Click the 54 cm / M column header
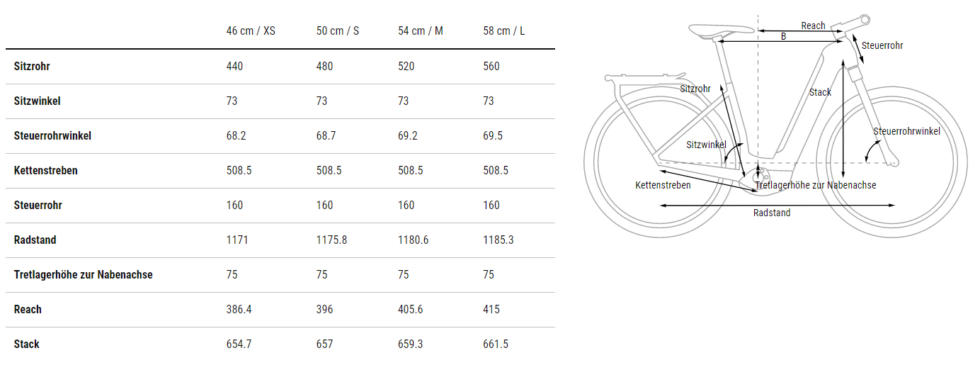 click(x=421, y=31)
